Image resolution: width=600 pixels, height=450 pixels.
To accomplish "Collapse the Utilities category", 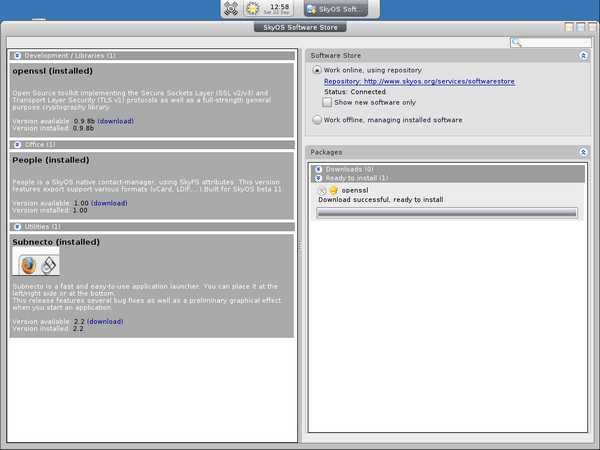I will click(x=17, y=227).
